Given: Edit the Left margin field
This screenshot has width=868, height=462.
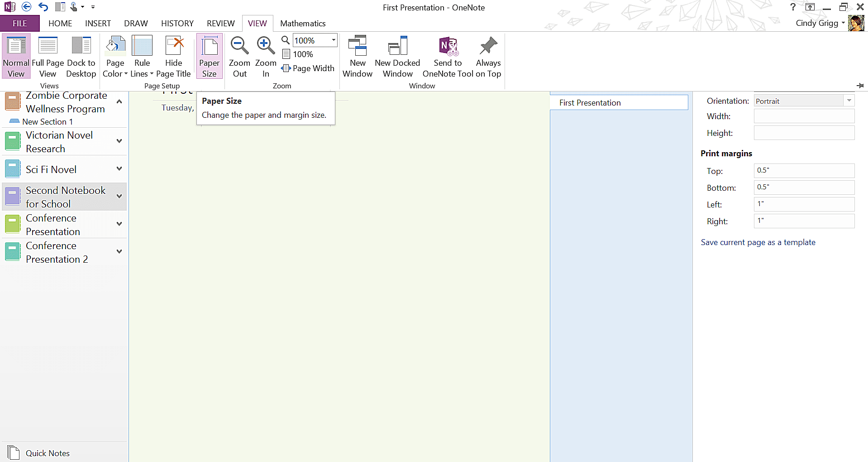Looking at the screenshot, I should coord(804,204).
